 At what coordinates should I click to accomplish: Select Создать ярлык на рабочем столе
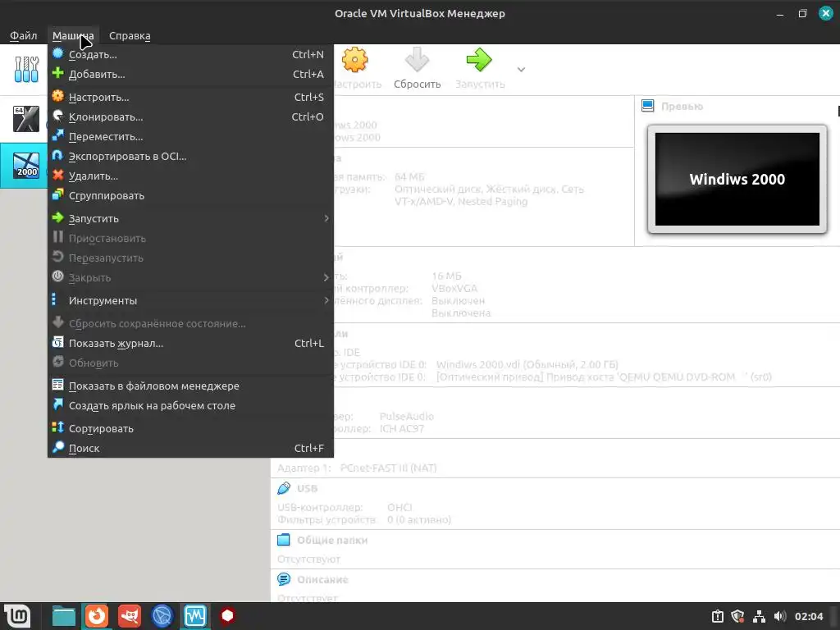[190, 405]
